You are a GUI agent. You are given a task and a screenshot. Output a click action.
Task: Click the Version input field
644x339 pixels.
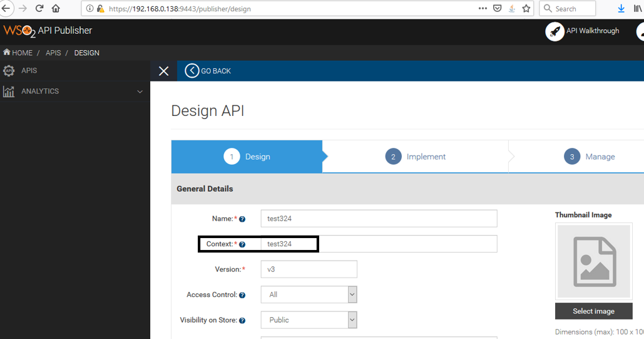[x=309, y=269]
